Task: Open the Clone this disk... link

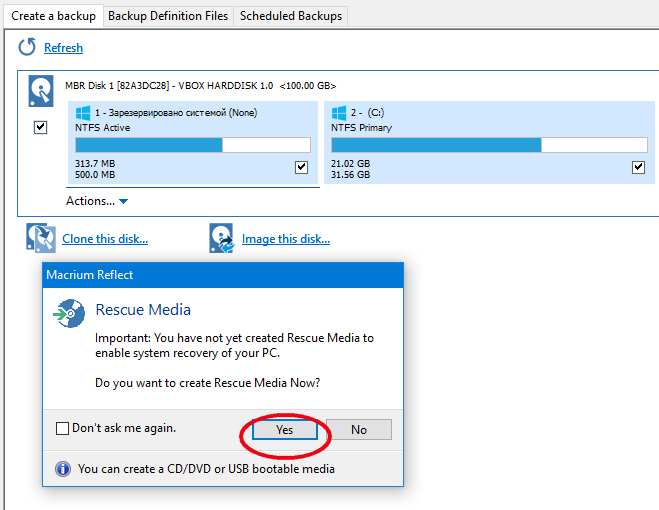Action: (x=105, y=239)
